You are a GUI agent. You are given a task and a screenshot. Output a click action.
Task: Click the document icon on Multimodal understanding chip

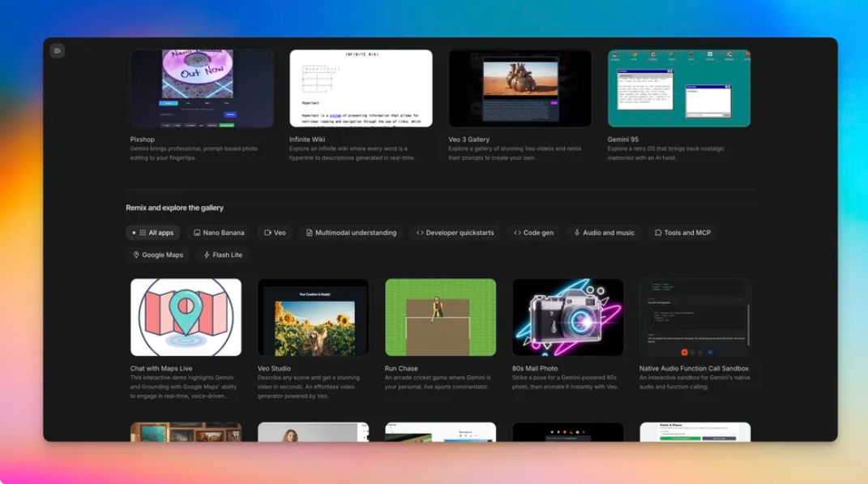click(x=310, y=233)
